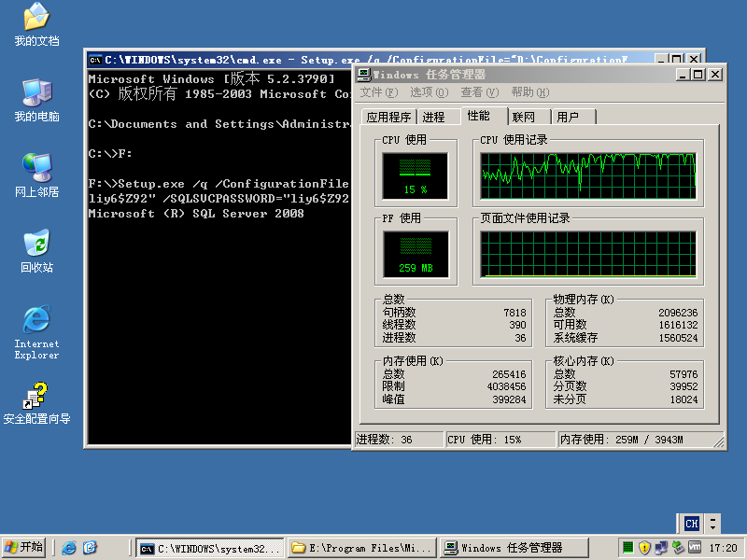Minimize the Task Manager window
Image resolution: width=747 pixels, height=560 pixels.
tap(683, 75)
